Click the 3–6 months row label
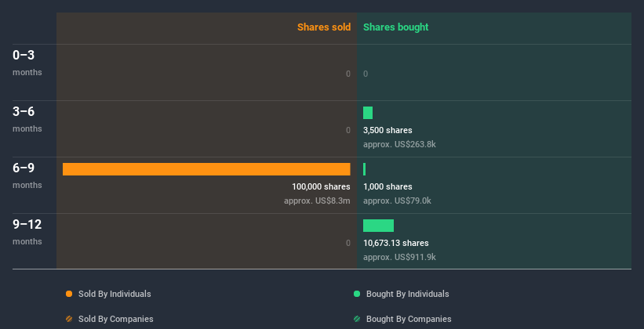 coord(27,119)
